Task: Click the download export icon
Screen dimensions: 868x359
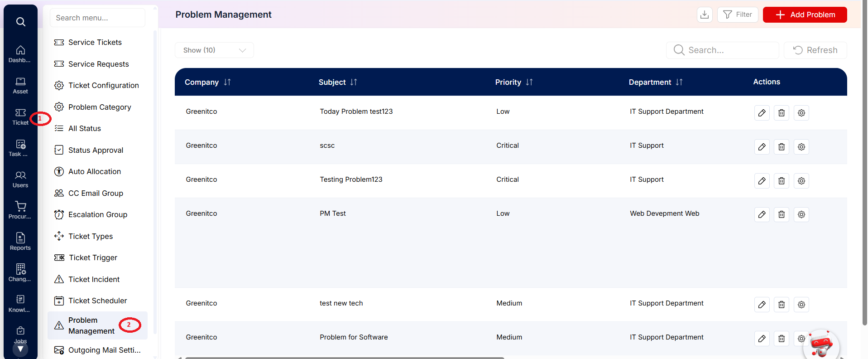Action: point(705,15)
